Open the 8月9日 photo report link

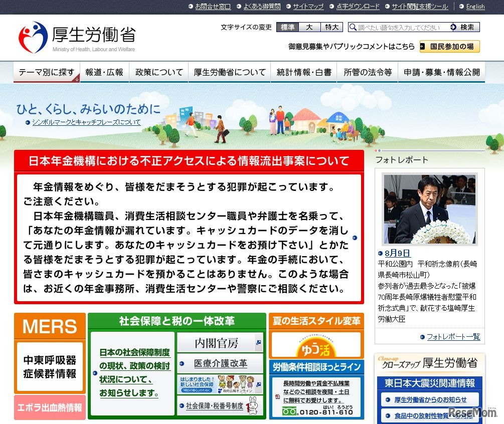coord(397,253)
